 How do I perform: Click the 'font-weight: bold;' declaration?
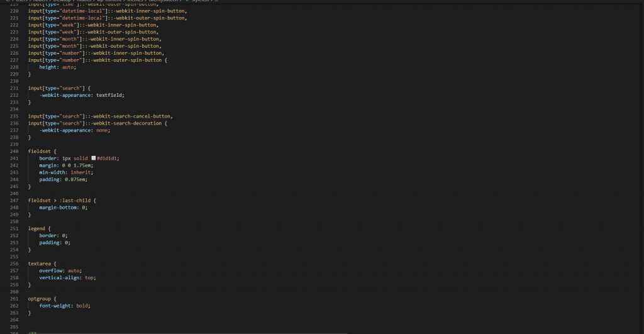click(x=65, y=306)
